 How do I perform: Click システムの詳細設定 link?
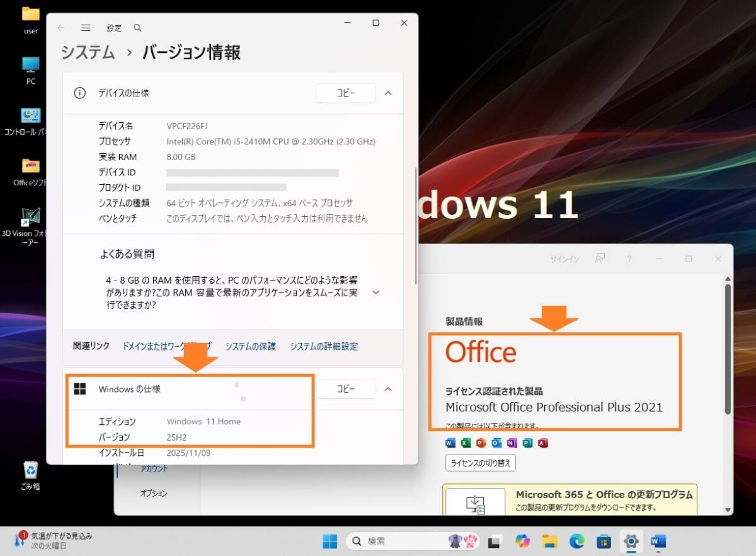pos(324,346)
